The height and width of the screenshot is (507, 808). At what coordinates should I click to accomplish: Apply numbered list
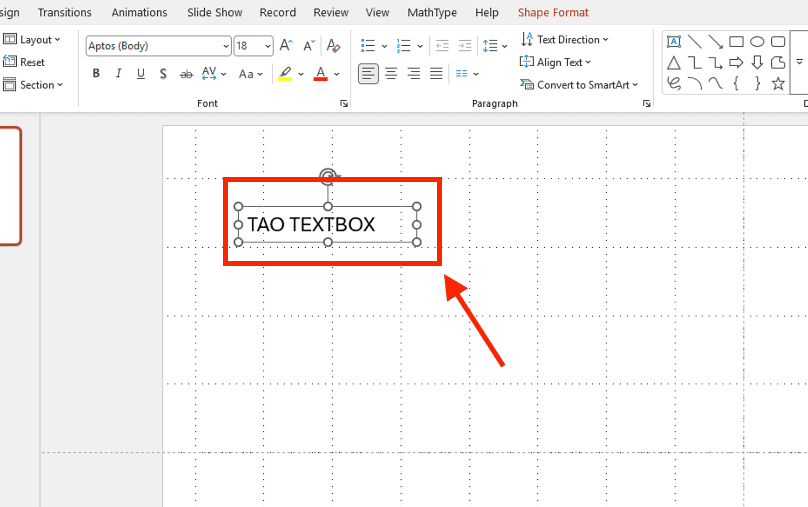(403, 45)
